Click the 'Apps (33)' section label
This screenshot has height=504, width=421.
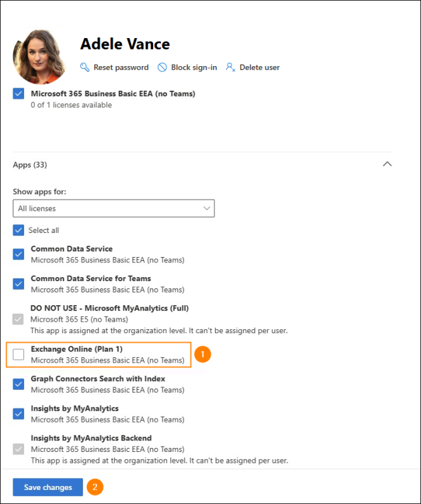click(30, 165)
